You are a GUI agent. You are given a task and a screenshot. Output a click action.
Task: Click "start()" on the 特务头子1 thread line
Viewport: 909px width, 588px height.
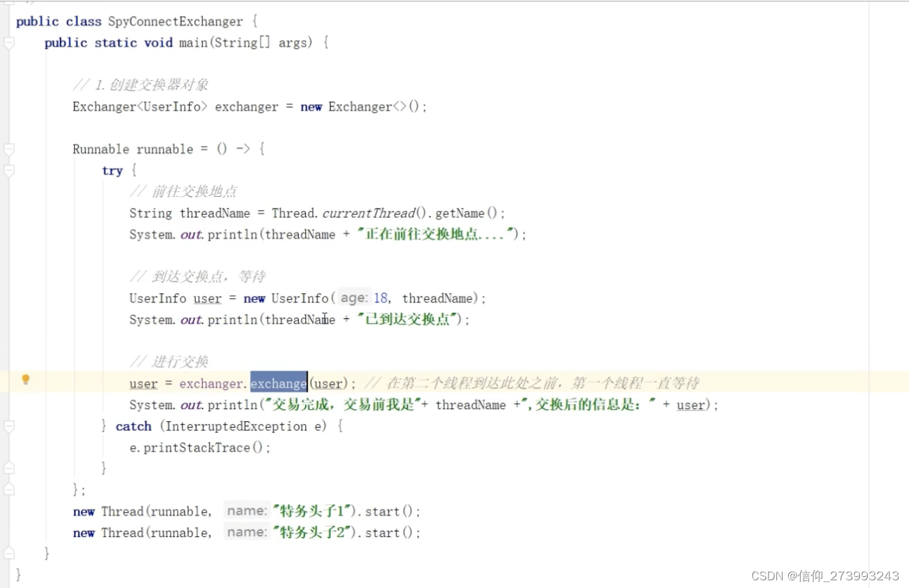(389, 511)
